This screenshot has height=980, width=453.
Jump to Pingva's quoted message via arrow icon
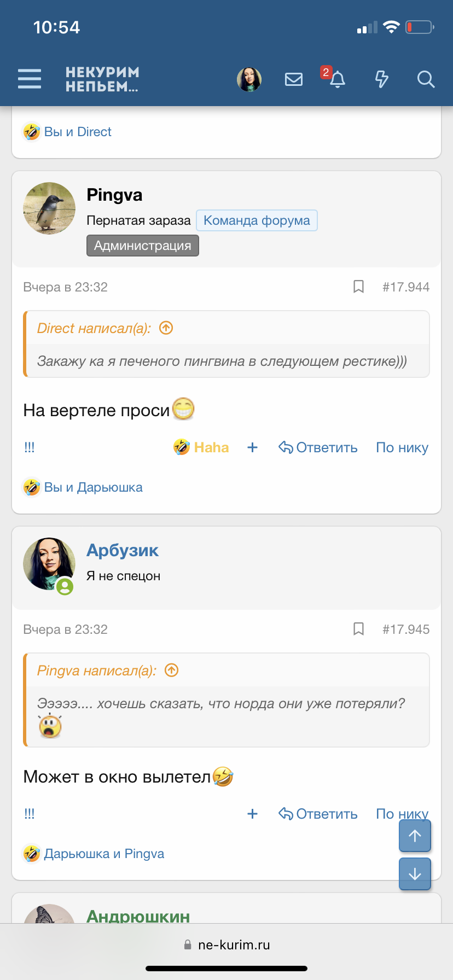[x=171, y=670]
